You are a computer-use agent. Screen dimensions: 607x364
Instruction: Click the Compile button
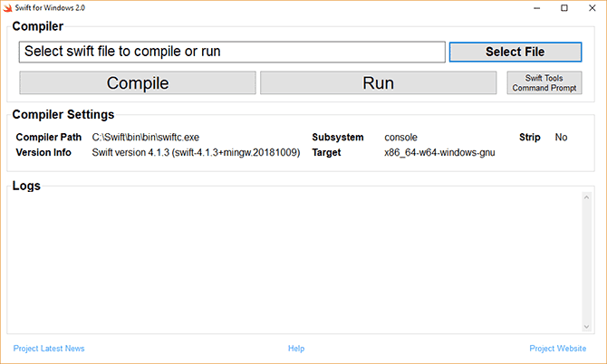pos(138,82)
